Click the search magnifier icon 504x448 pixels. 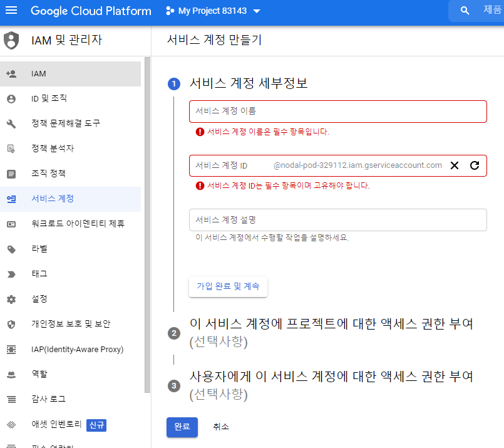[x=465, y=11]
